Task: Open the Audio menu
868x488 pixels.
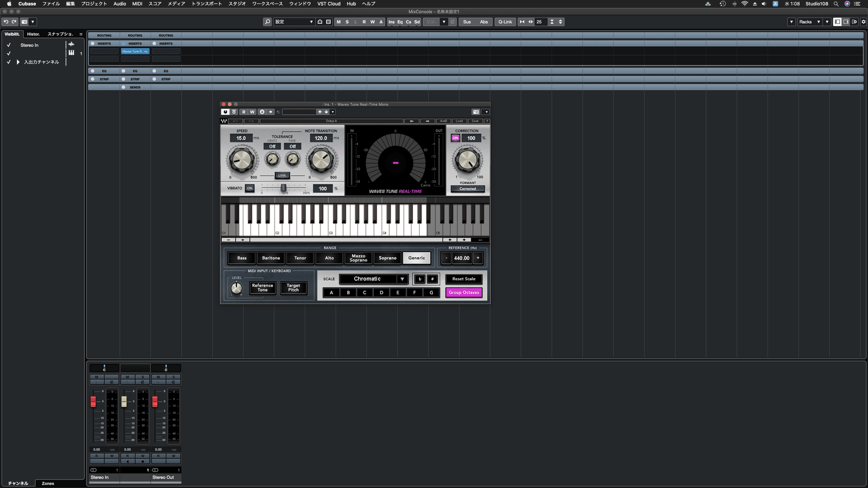Action: (x=119, y=4)
